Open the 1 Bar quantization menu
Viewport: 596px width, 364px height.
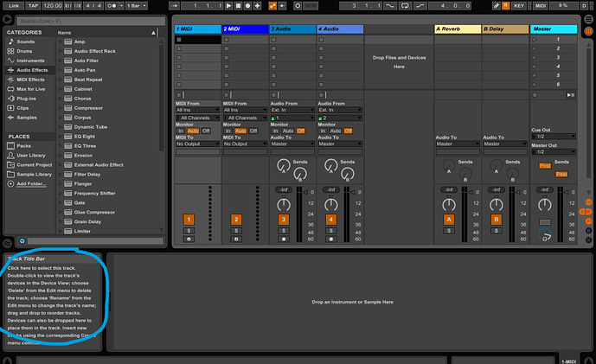(x=137, y=6)
